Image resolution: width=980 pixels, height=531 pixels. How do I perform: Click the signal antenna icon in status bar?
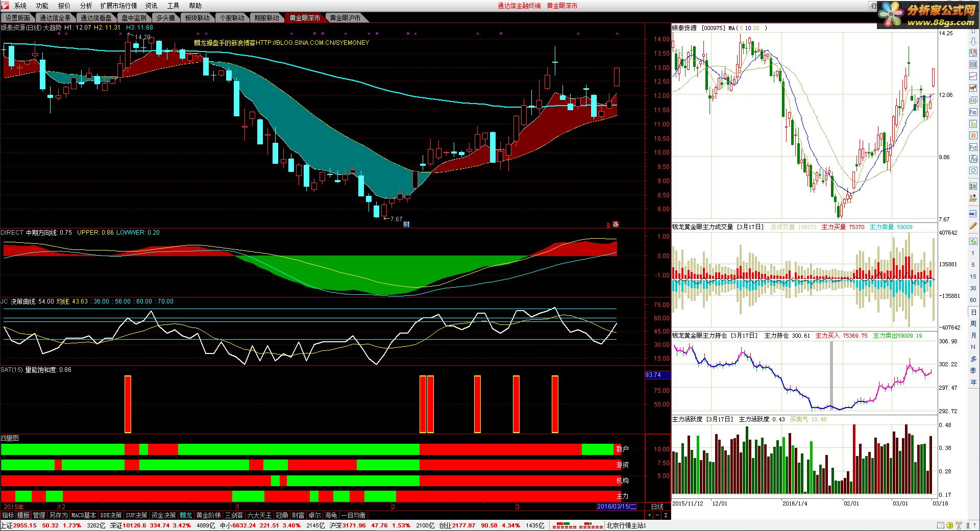coord(958,525)
